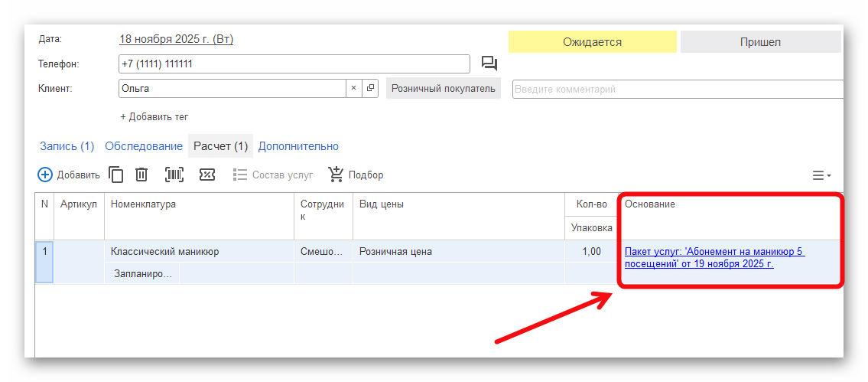Open the client card via open-form icon
Viewport: 868px width, 382px height.
[x=370, y=88]
